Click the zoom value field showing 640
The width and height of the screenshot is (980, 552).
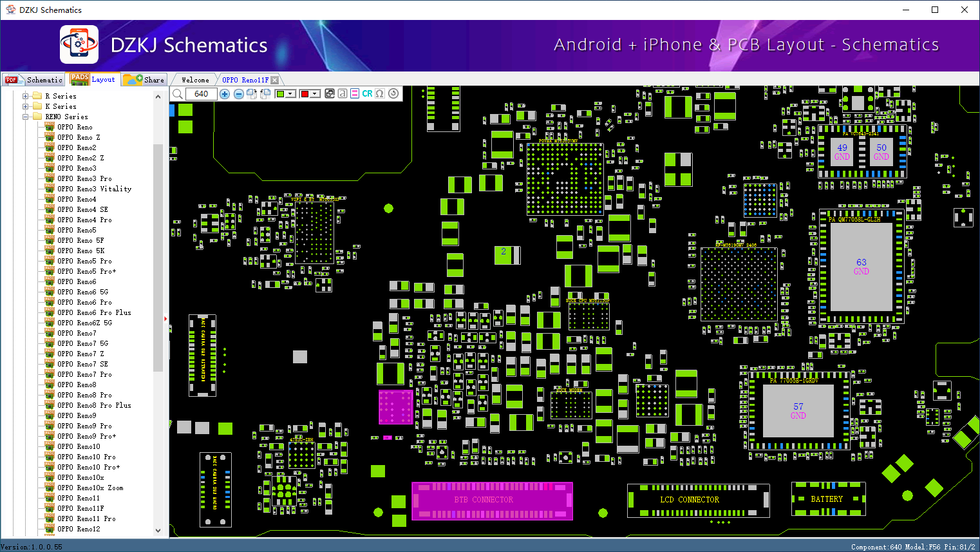[x=202, y=94]
